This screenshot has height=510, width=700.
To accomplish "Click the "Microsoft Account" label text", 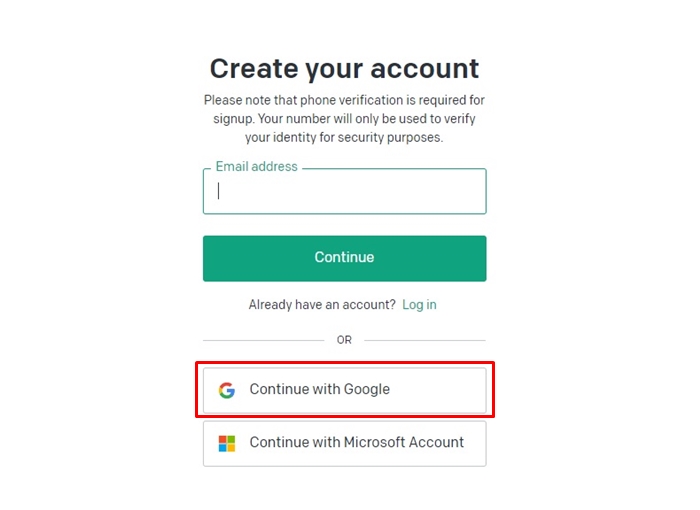I will click(404, 442).
